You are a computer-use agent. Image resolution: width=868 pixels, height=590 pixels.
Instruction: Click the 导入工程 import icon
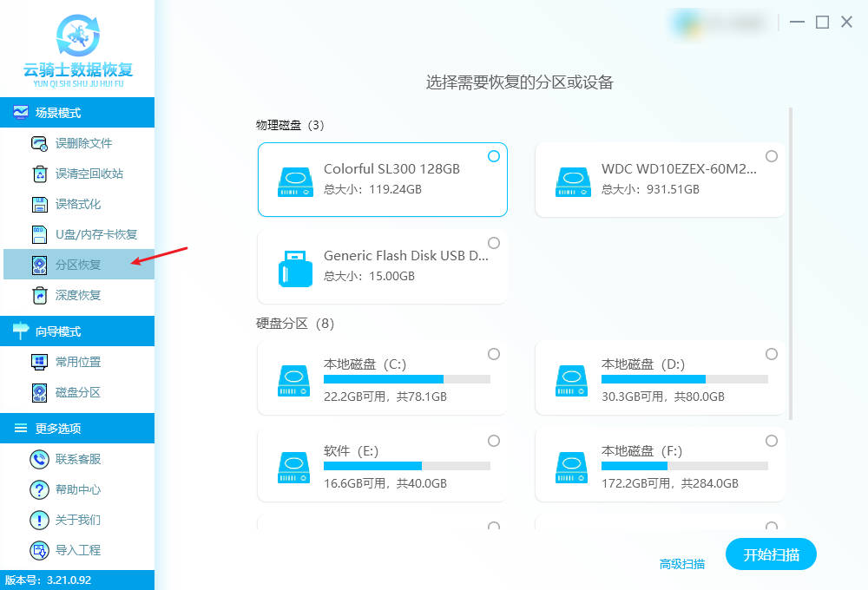click(x=39, y=550)
